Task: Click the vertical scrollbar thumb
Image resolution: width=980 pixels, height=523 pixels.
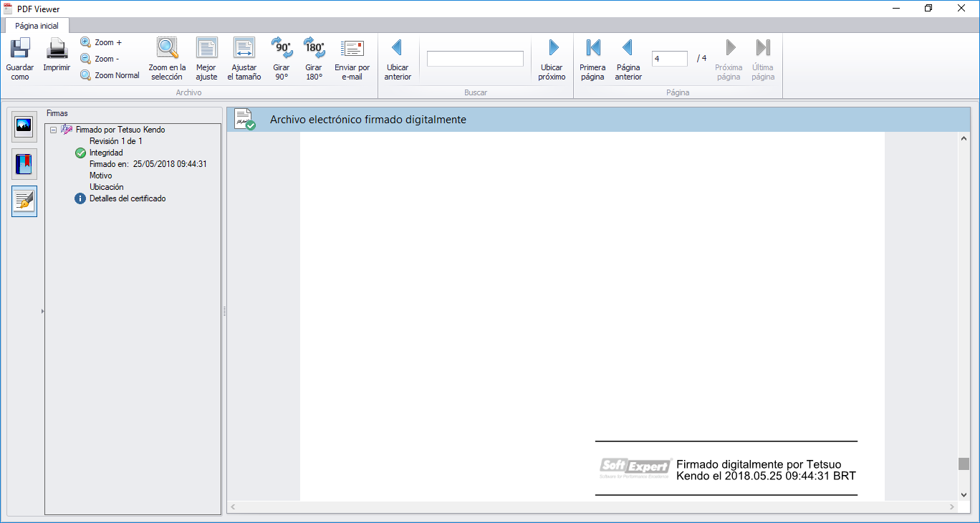Action: pos(964,464)
